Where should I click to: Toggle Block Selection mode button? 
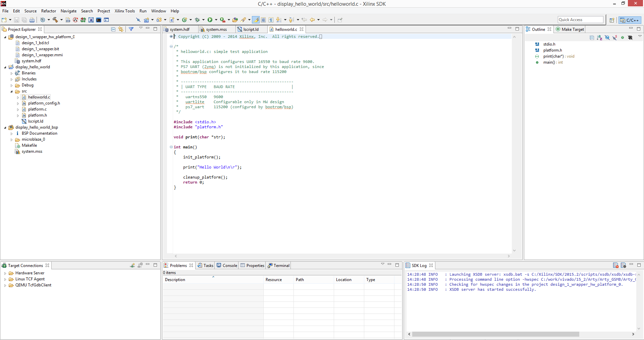pos(263,20)
